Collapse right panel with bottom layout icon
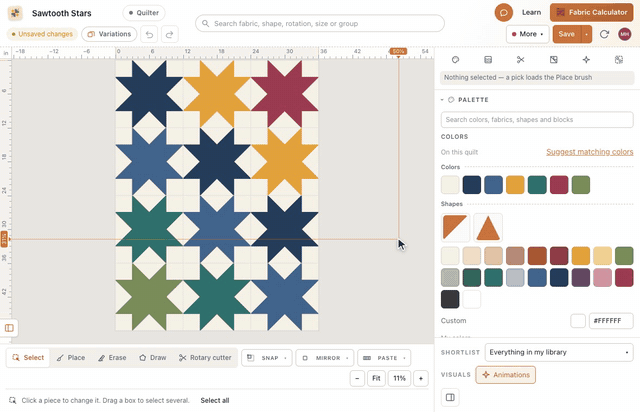Image resolution: width=640 pixels, height=412 pixels. click(x=450, y=397)
